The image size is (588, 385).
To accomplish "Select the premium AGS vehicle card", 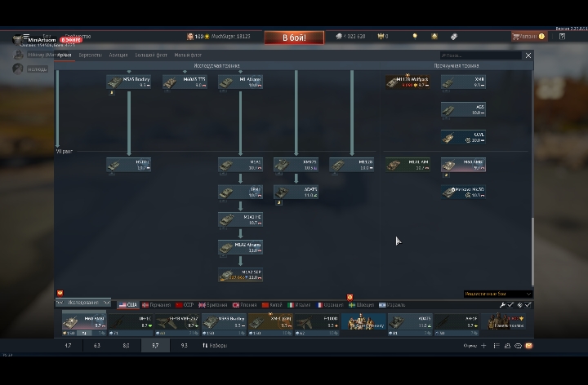I will [464, 110].
